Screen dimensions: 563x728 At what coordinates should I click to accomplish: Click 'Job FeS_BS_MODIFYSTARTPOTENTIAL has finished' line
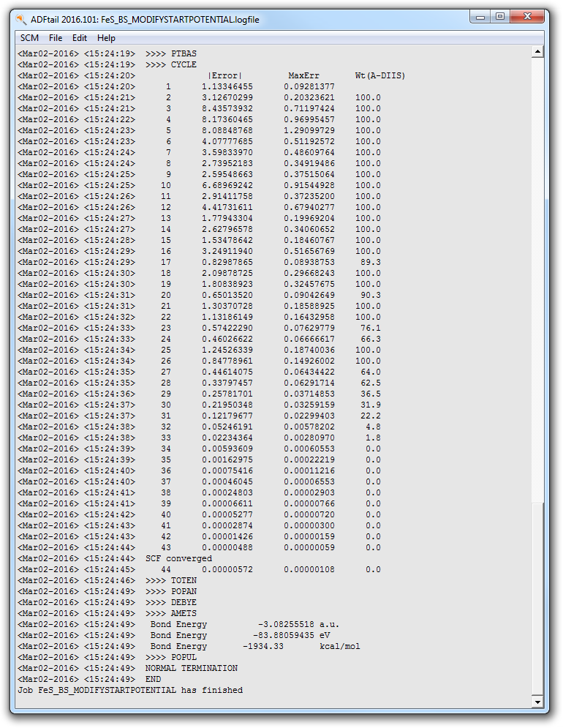pos(130,691)
